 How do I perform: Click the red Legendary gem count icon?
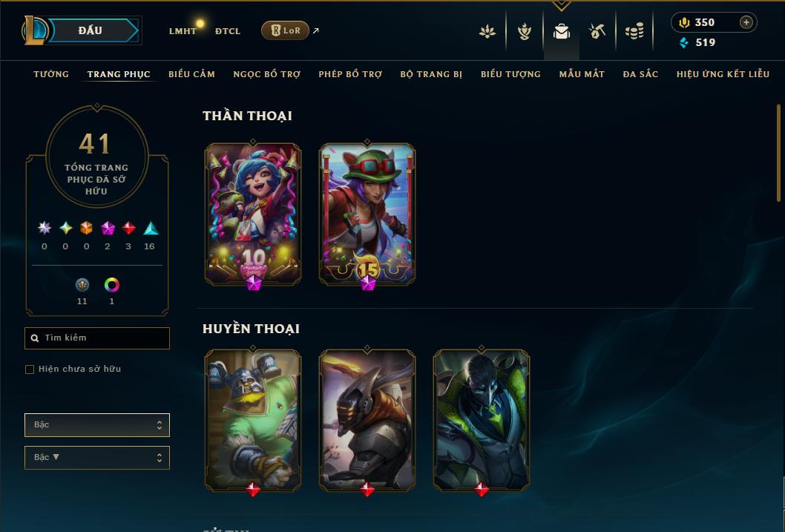[x=128, y=229]
